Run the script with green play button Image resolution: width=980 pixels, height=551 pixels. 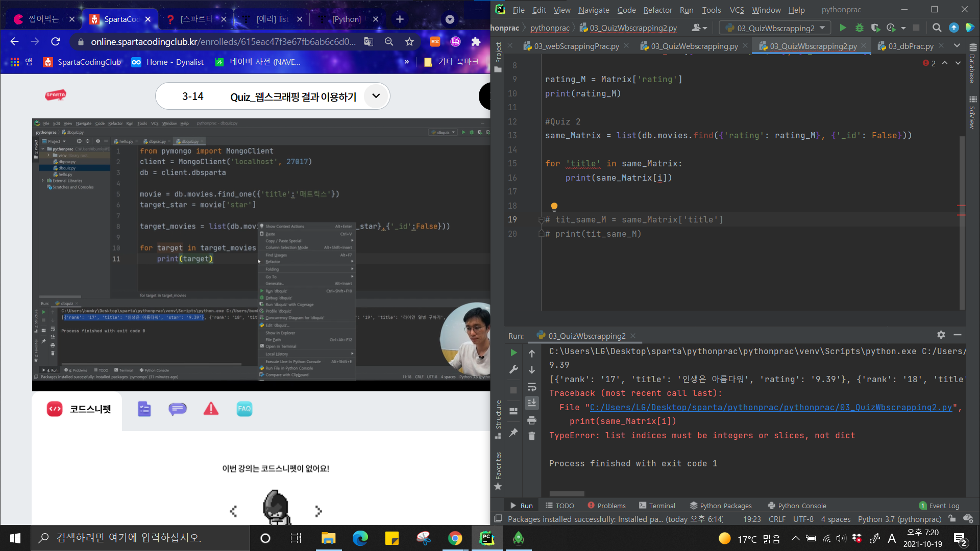(843, 28)
